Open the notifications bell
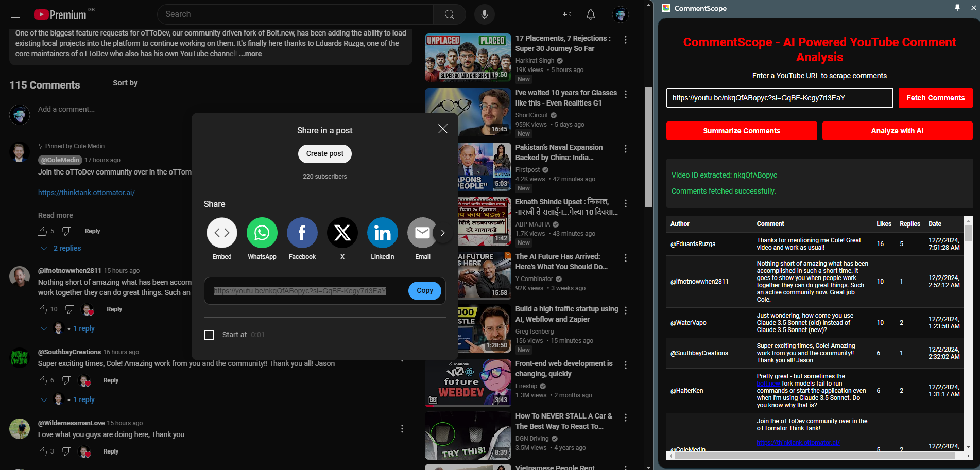Image resolution: width=980 pixels, height=470 pixels. [x=591, y=14]
